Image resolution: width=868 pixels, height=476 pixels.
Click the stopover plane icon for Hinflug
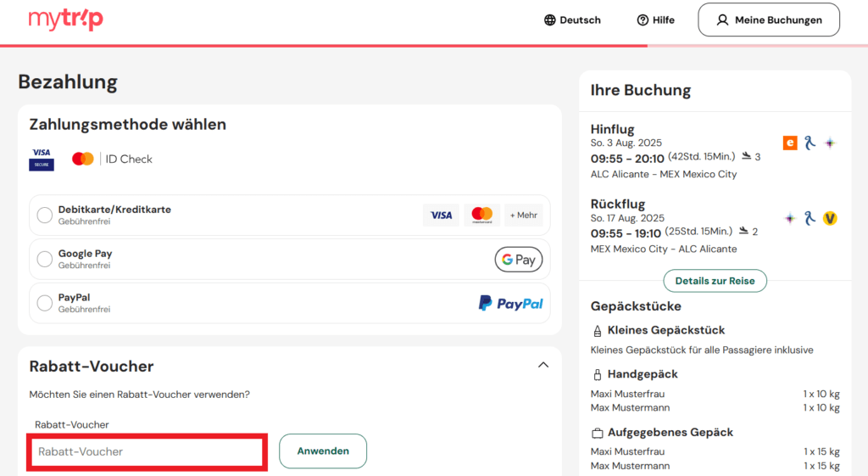pyautogui.click(x=747, y=156)
